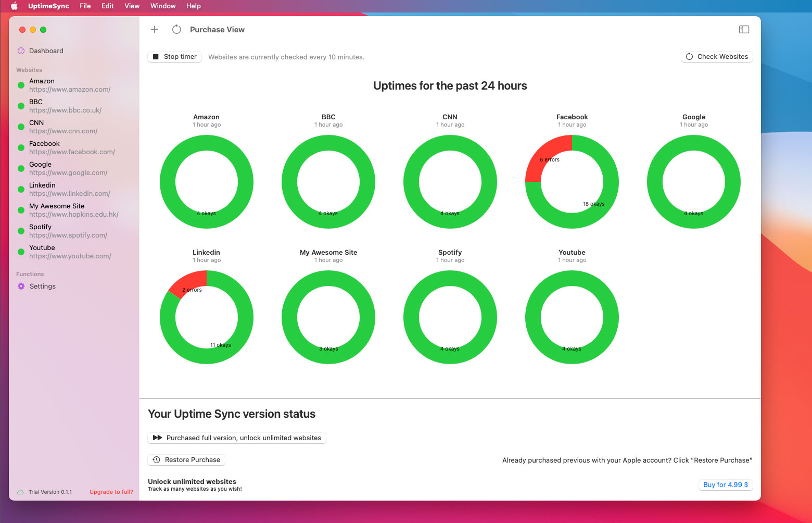The width and height of the screenshot is (812, 523).
Task: Stop the website check timer
Action: click(x=175, y=57)
